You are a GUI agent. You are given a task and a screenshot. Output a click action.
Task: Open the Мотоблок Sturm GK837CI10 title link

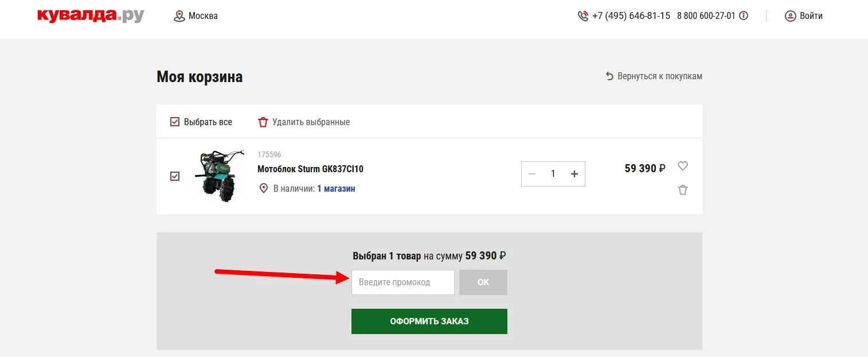pos(310,169)
